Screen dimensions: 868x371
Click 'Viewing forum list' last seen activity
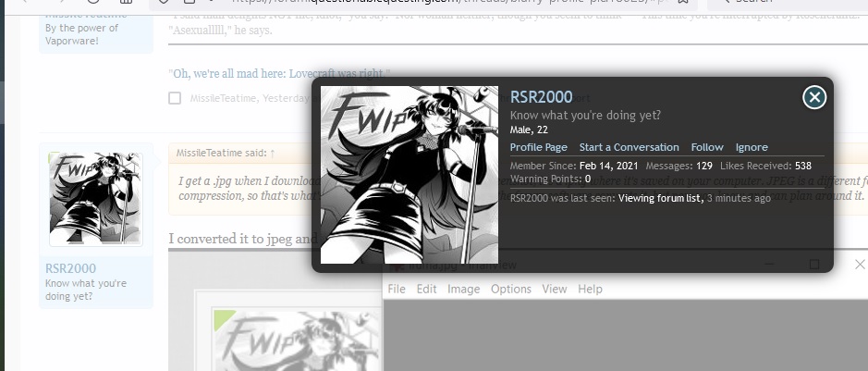[661, 198]
